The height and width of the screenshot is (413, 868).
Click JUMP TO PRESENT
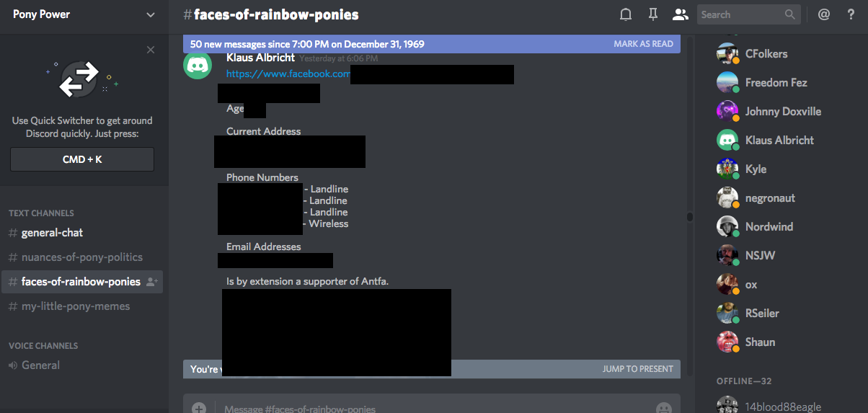click(x=637, y=369)
